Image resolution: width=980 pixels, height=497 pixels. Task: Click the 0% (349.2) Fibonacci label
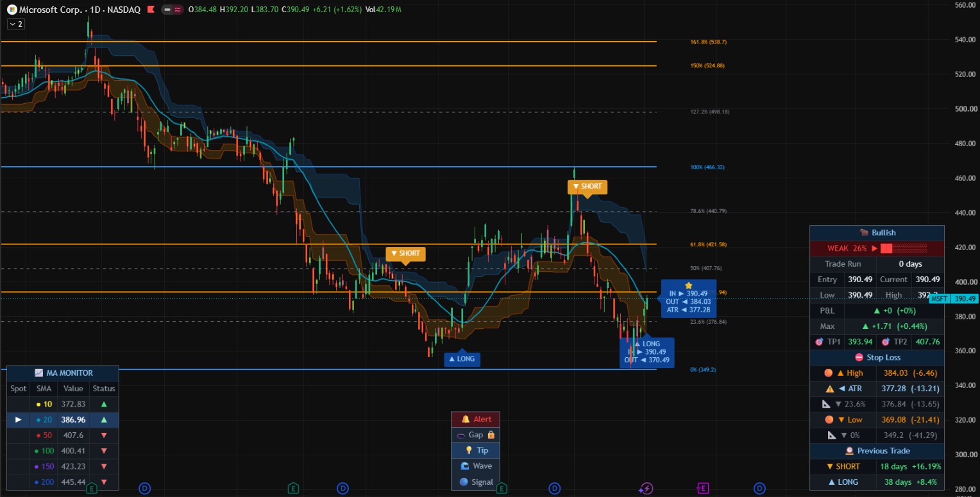[703, 370]
